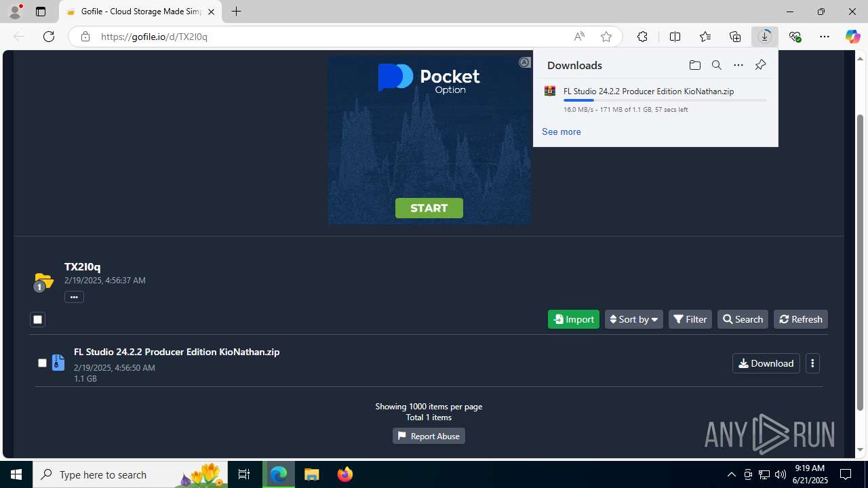This screenshot has height=488, width=868.
Task: Click the Download button for the zip
Action: (766, 363)
